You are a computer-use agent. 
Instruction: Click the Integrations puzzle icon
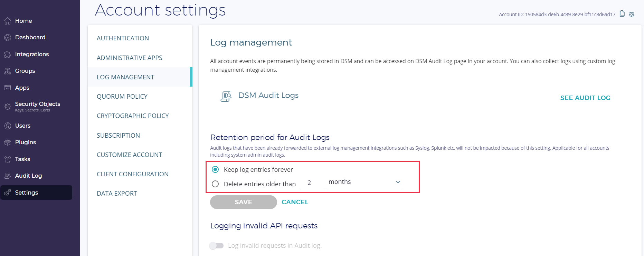coord(8,55)
